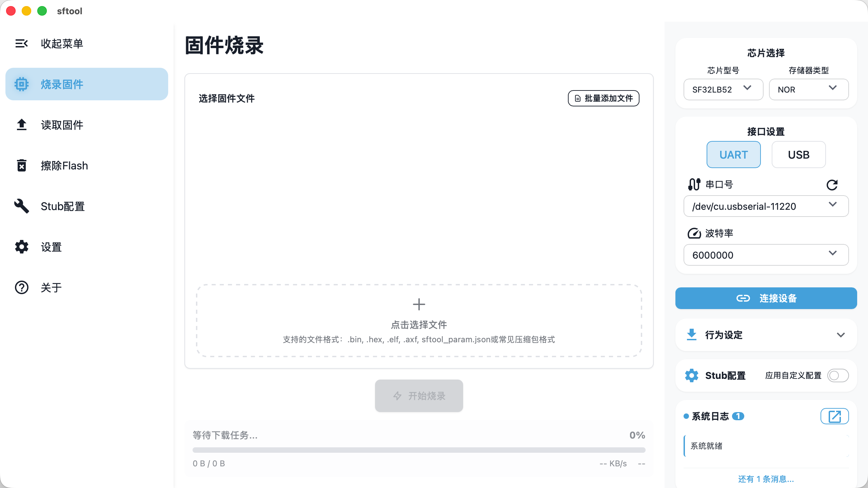Image resolution: width=868 pixels, height=488 pixels.
Task: Select the UART interface mode
Action: pyautogui.click(x=733, y=155)
